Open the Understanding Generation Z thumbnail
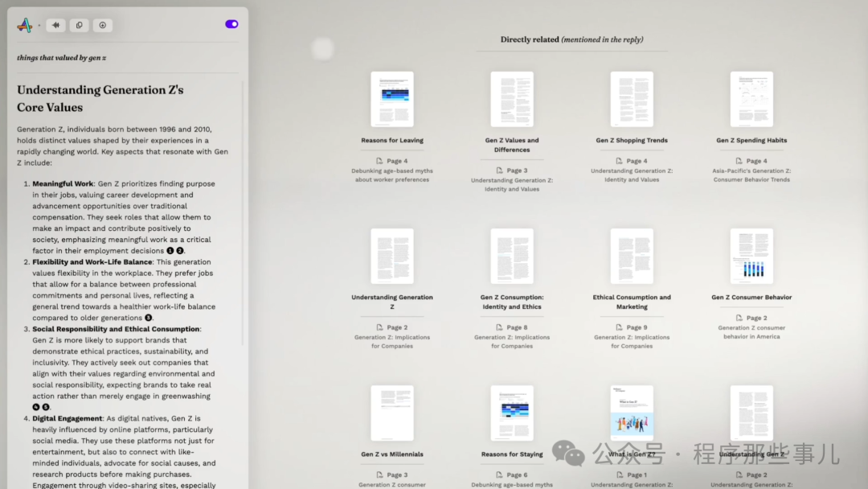The image size is (868, 489). [392, 256]
